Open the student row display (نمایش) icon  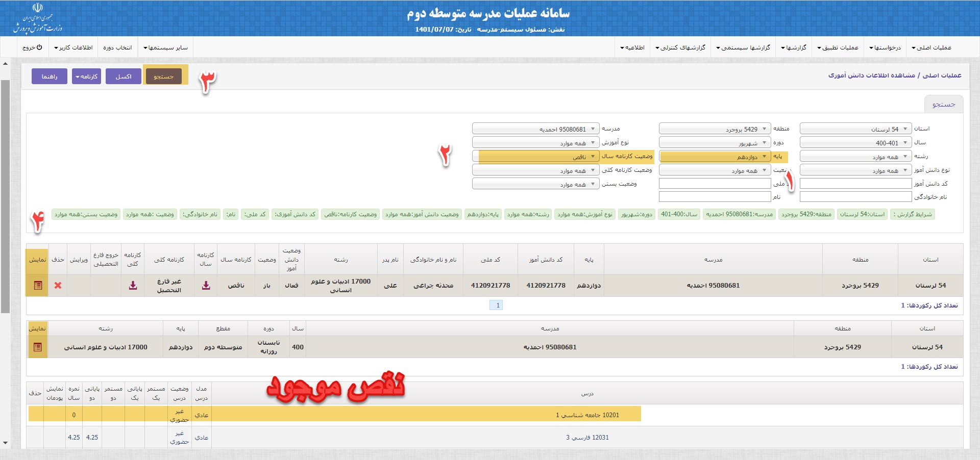pyautogui.click(x=38, y=286)
